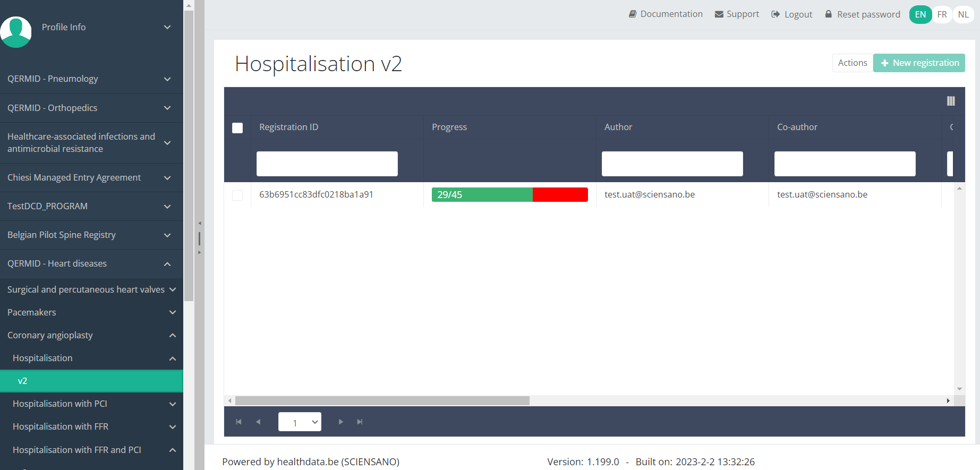Select the checkbox for registration 63b6951cc83dfc0218ba1a91
This screenshot has width=980, height=470.
coord(237,195)
